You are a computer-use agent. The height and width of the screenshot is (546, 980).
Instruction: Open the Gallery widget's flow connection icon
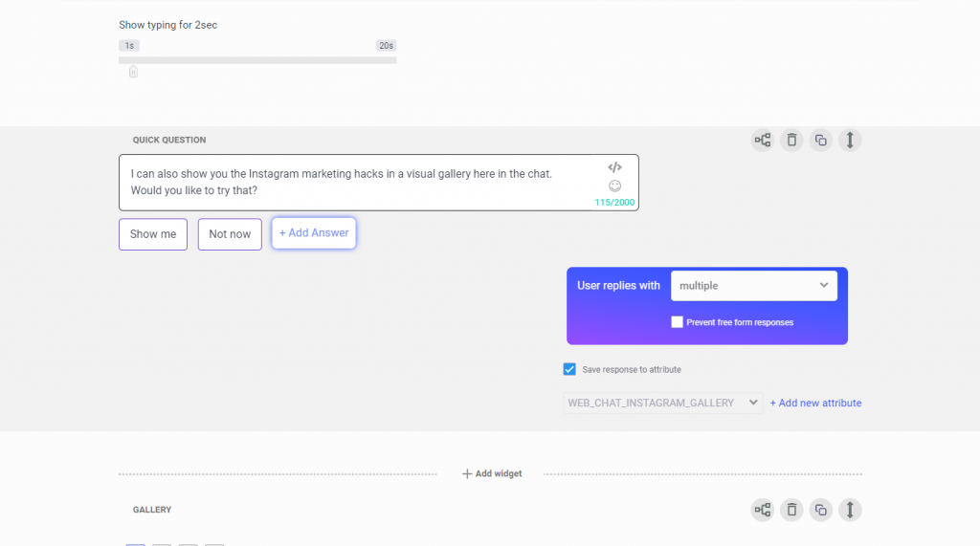coord(763,510)
